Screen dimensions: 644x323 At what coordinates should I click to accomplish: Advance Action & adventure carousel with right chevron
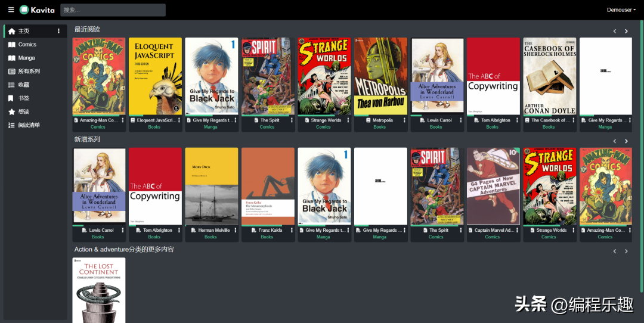[626, 251]
